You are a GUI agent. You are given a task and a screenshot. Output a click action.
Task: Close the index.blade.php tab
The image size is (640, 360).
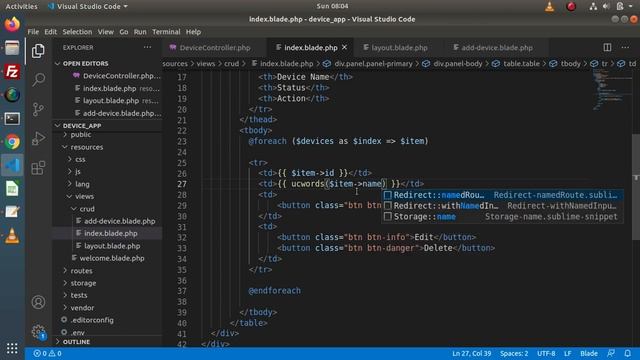(x=344, y=47)
